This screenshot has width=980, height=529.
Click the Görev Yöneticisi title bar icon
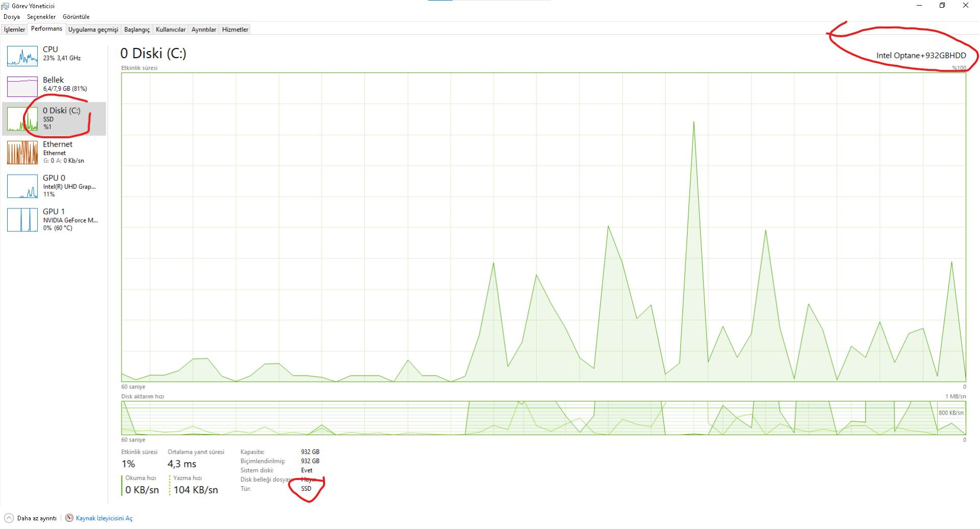coord(5,6)
